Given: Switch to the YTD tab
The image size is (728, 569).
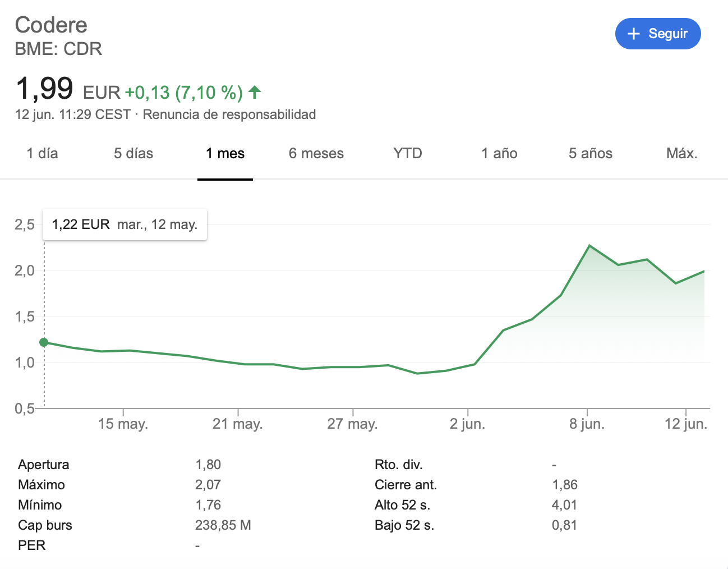Looking at the screenshot, I should (x=408, y=153).
